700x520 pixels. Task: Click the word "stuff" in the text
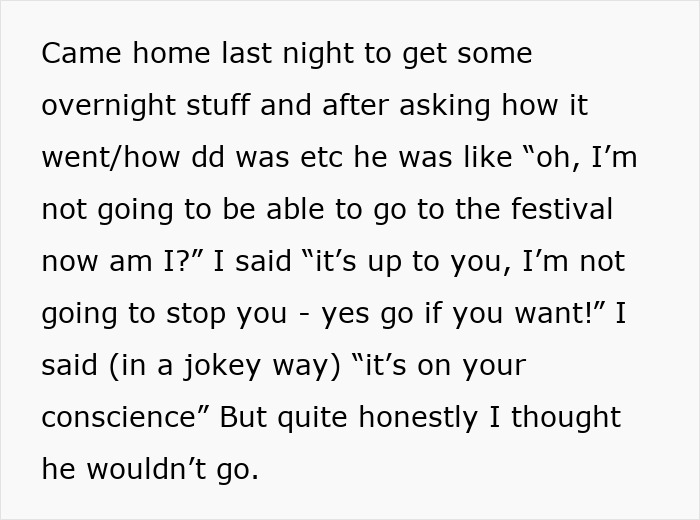coord(217,105)
